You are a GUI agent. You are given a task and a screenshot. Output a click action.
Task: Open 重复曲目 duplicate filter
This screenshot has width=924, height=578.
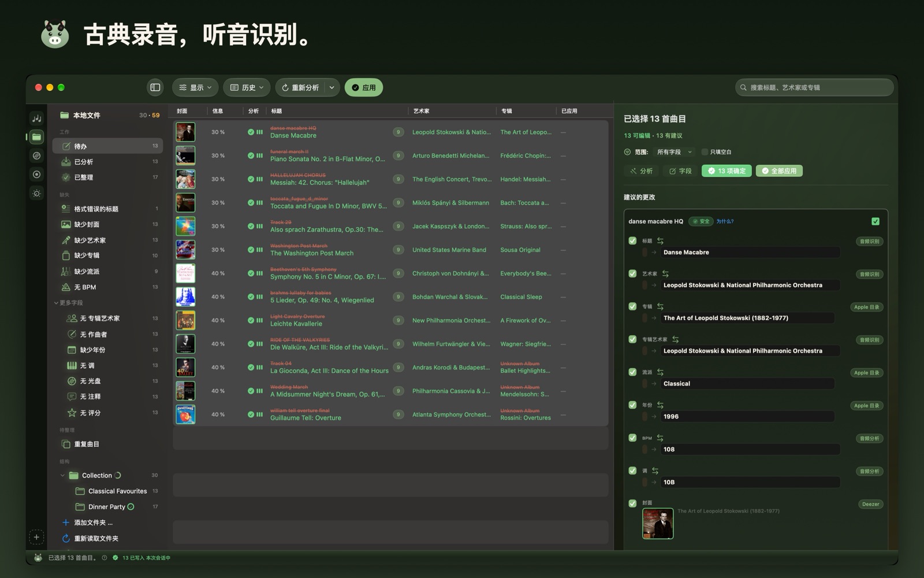pos(107,444)
